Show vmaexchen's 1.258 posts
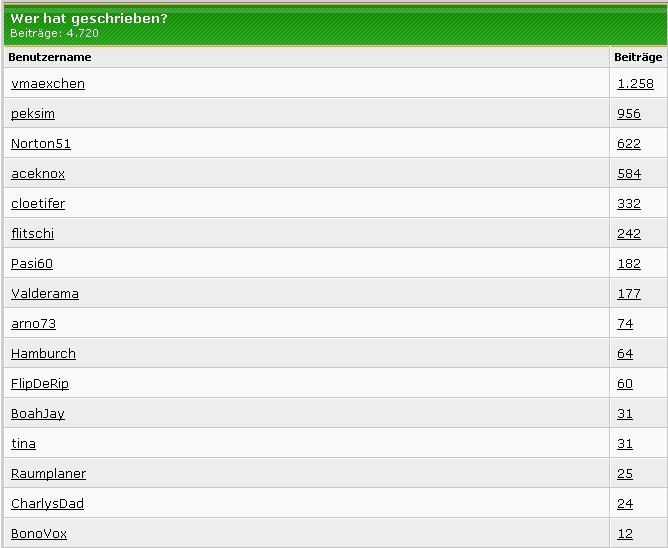 coord(635,84)
